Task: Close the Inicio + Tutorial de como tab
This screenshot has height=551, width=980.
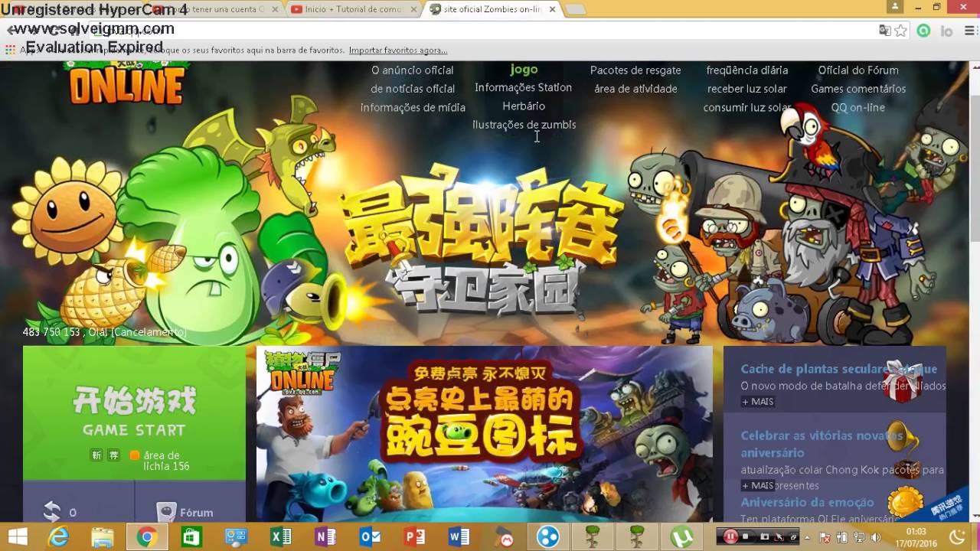Action: click(x=414, y=9)
